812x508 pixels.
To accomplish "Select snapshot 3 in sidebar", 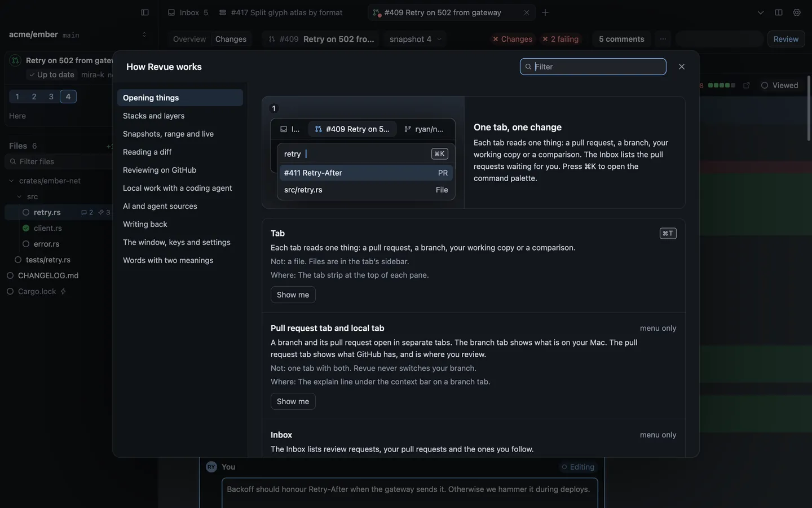I will 51,97.
